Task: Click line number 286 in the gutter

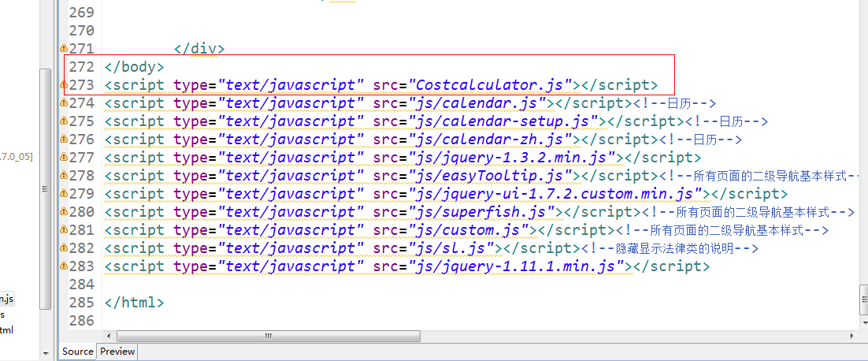Action: [81, 321]
